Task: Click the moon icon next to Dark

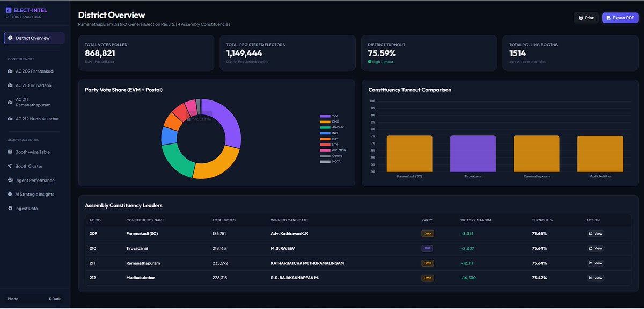Action: [x=50, y=298]
